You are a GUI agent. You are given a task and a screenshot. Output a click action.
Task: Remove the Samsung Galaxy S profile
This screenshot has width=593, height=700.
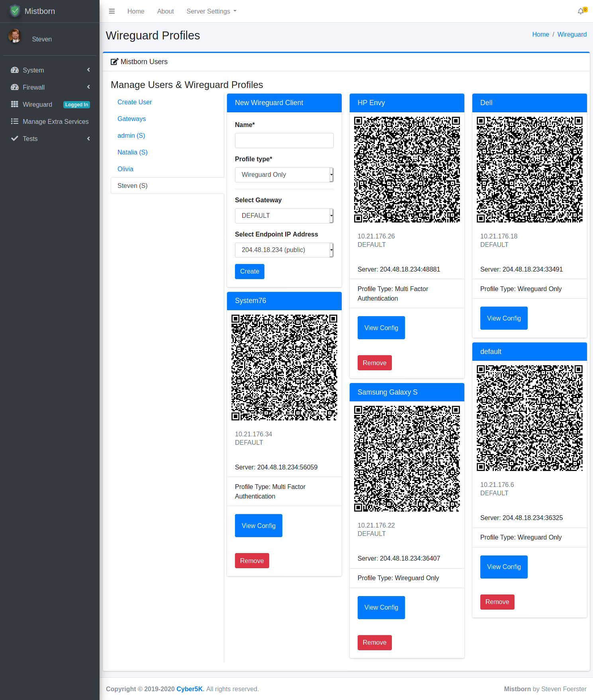click(x=375, y=643)
